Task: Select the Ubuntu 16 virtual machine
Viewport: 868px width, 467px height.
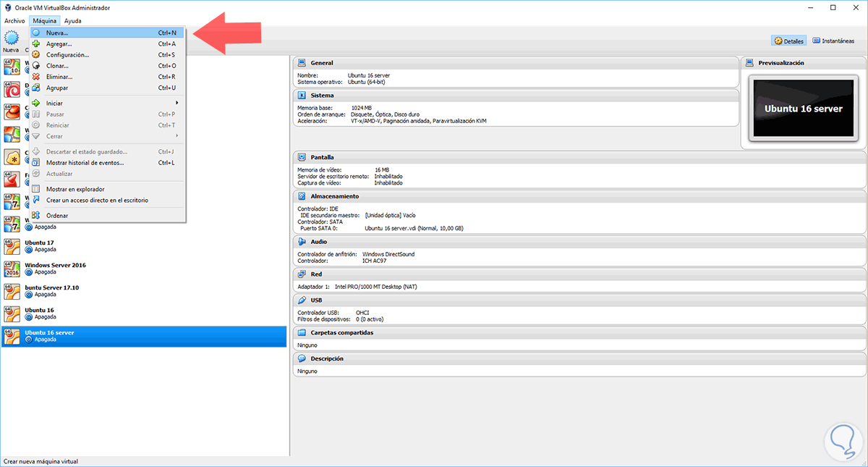Action: click(145, 314)
